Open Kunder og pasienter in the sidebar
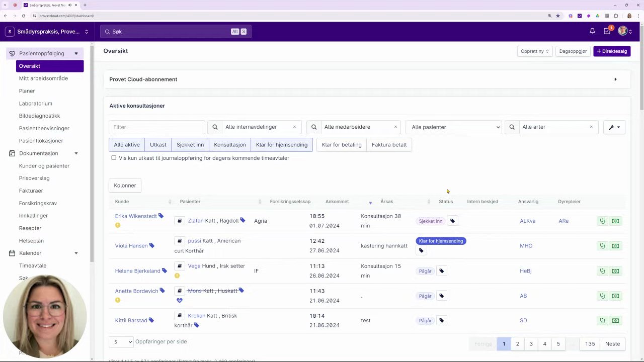The width and height of the screenshot is (644, 362). point(44,166)
